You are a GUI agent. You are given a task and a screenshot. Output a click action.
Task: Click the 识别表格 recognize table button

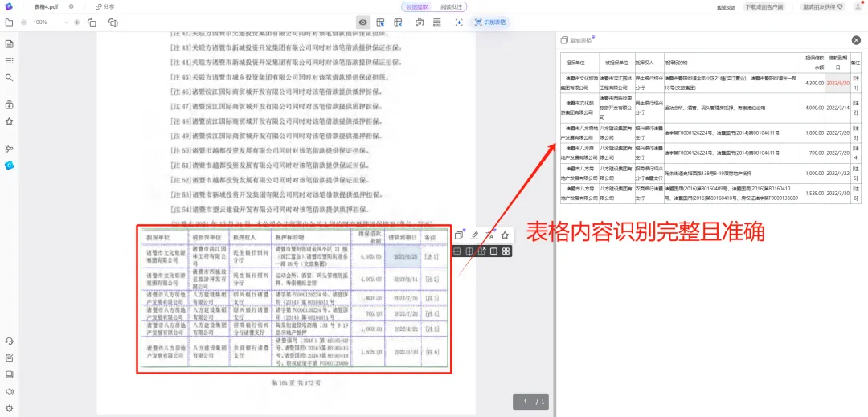489,22
